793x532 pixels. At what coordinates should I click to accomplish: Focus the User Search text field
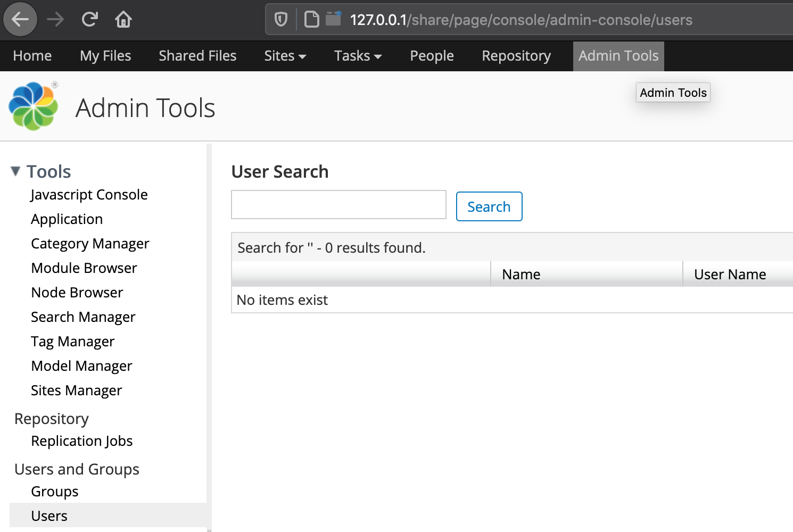pyautogui.click(x=338, y=205)
